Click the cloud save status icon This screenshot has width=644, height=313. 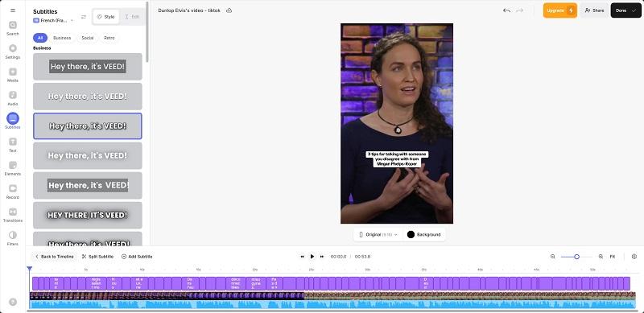(x=229, y=10)
